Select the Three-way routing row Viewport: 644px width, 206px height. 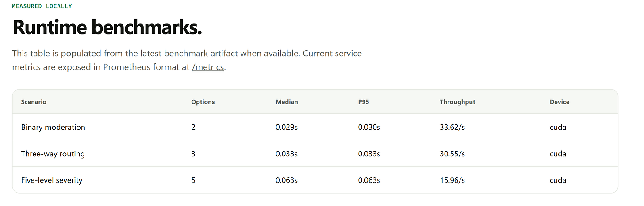[x=315, y=154]
